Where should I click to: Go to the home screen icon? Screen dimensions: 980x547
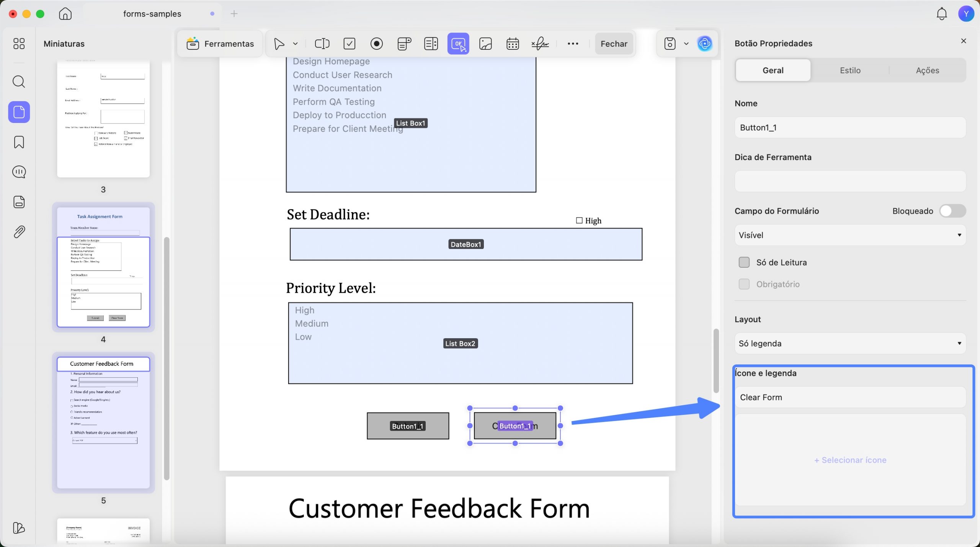point(65,14)
